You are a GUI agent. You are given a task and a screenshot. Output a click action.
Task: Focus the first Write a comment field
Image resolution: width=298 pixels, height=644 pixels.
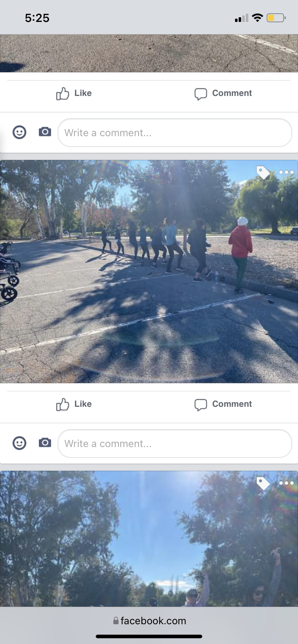point(175,133)
